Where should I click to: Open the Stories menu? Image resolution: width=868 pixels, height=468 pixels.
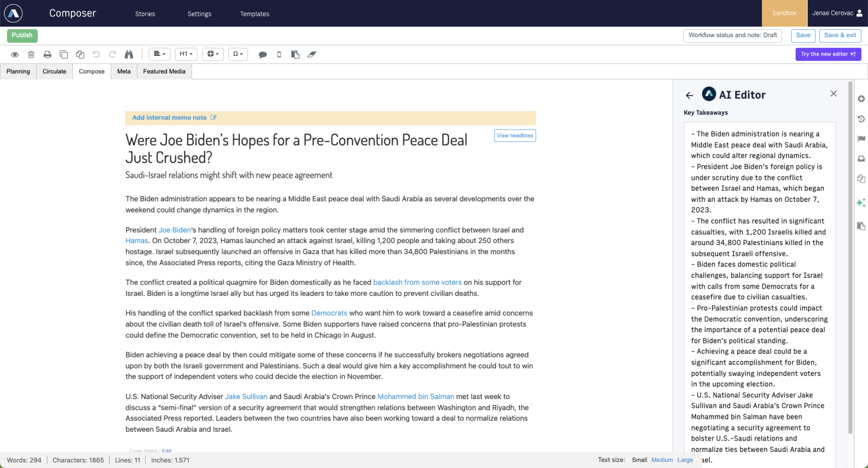[x=145, y=14]
